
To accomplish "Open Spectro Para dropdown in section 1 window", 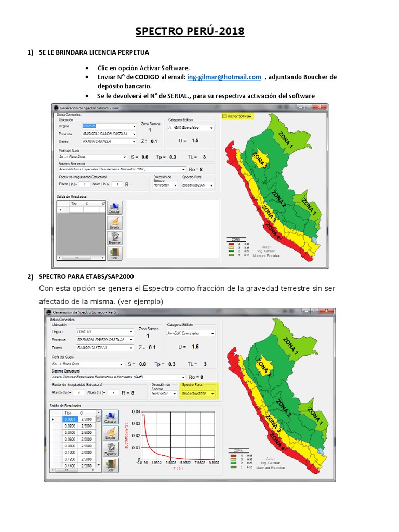I will tap(198, 185).
